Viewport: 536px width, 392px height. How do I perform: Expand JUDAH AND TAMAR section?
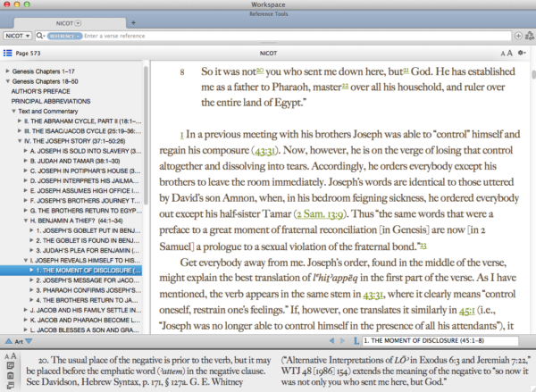26,163
